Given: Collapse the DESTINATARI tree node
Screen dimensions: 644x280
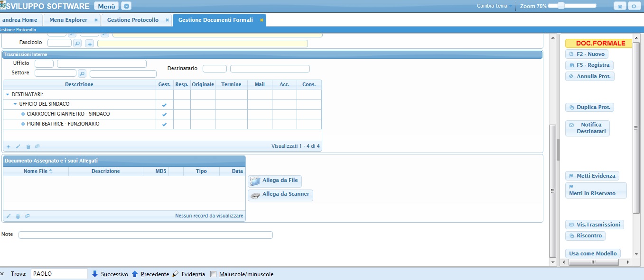Looking at the screenshot, I should (x=7, y=95).
